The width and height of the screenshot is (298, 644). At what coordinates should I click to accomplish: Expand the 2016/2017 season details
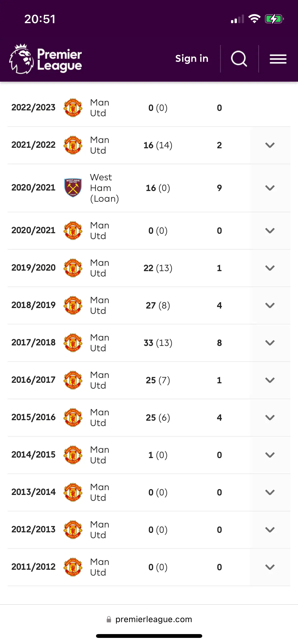coord(270,380)
